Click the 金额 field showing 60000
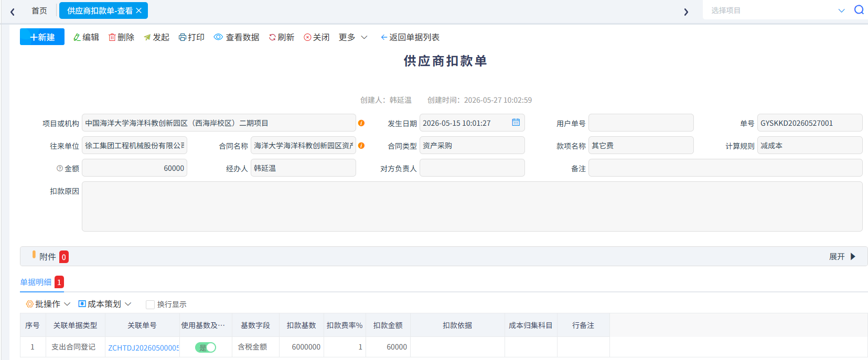 click(134, 168)
